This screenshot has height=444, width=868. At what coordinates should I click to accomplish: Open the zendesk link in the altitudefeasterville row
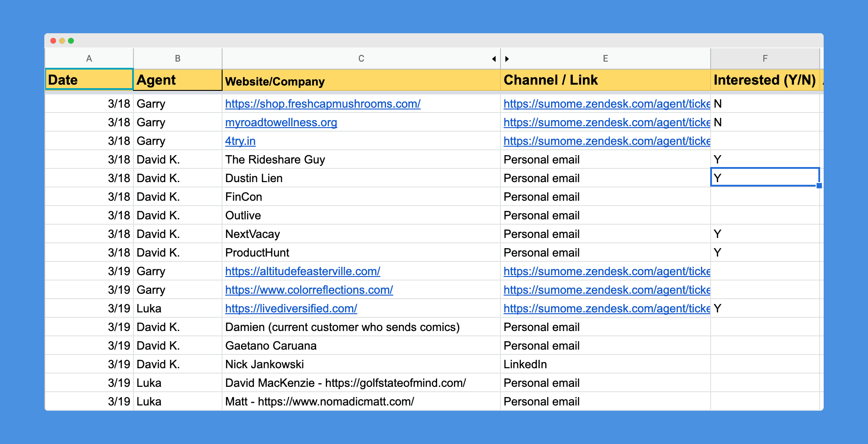point(607,271)
